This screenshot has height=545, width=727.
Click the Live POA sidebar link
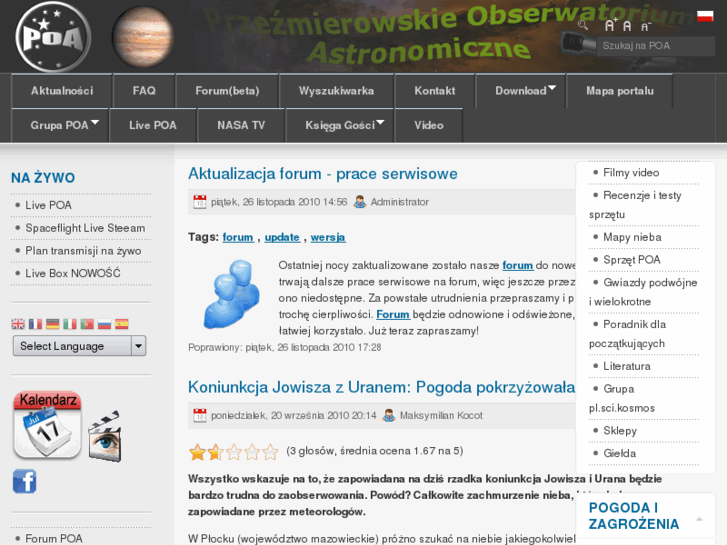coord(48,205)
